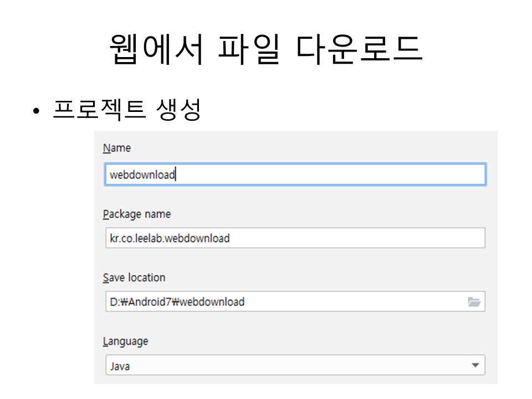Place cursor on the webdownload text in Name

pos(142,175)
